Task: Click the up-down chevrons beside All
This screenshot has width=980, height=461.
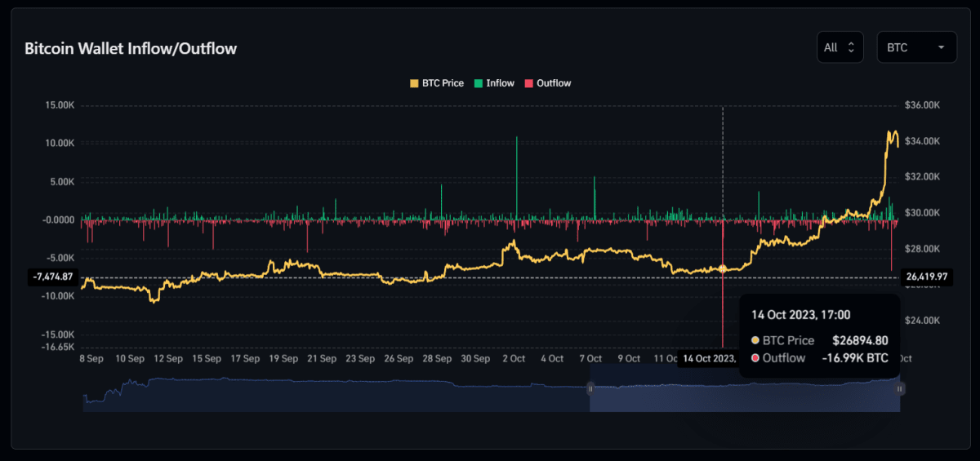Action: (851, 47)
